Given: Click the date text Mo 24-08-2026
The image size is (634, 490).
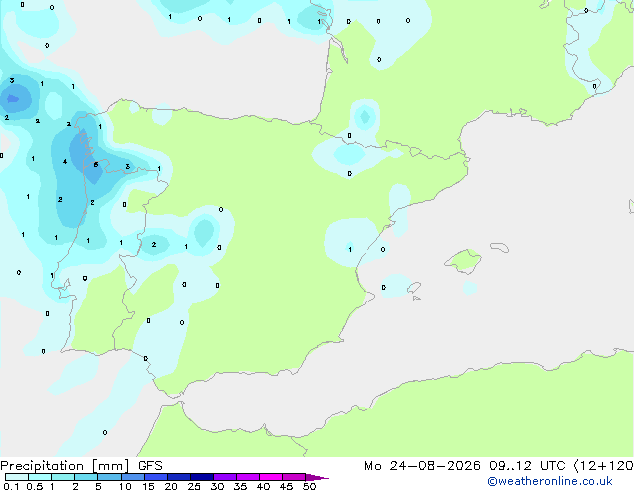Looking at the screenshot, I should click(x=422, y=466).
